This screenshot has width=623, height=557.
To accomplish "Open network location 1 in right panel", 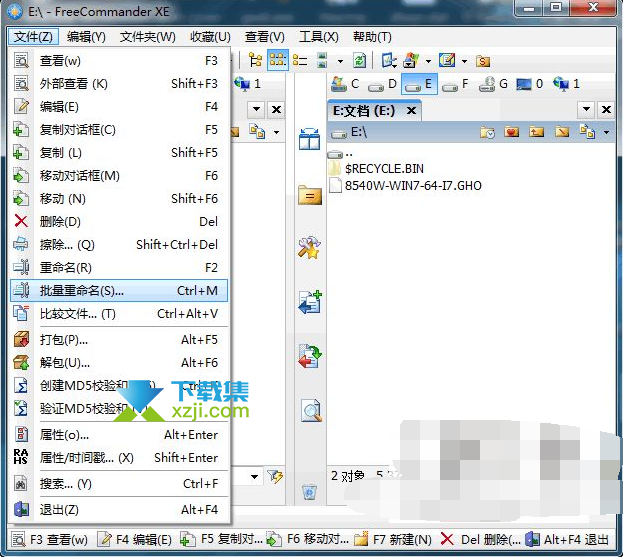I will 567,84.
